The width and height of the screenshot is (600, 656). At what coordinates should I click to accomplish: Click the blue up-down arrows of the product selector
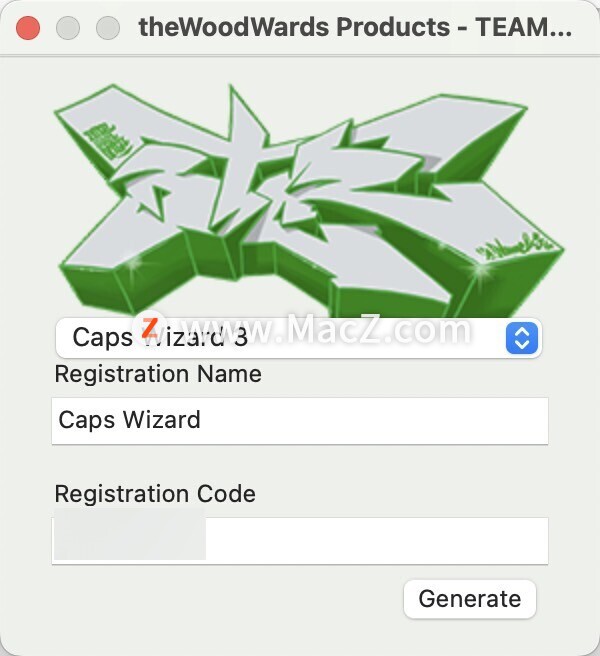pyautogui.click(x=522, y=338)
